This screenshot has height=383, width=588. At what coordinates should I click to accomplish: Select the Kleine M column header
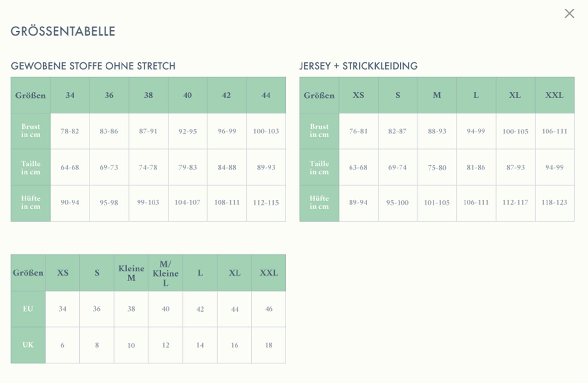(x=131, y=273)
